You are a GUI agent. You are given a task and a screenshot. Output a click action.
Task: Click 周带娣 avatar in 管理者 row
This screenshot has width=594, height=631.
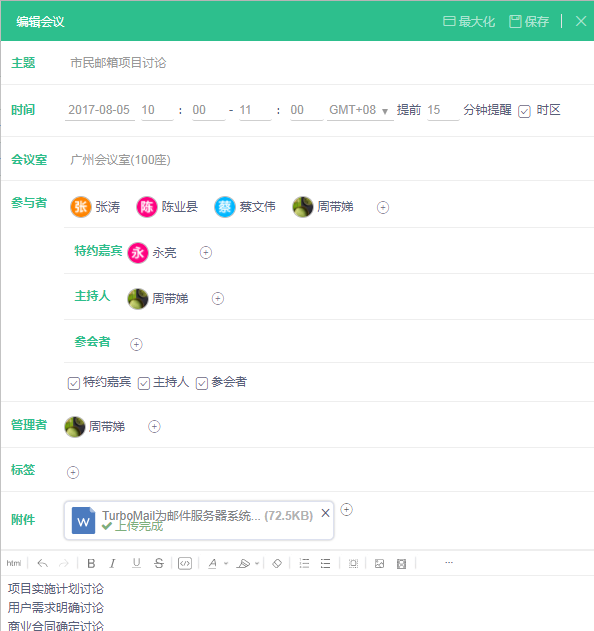[75, 427]
